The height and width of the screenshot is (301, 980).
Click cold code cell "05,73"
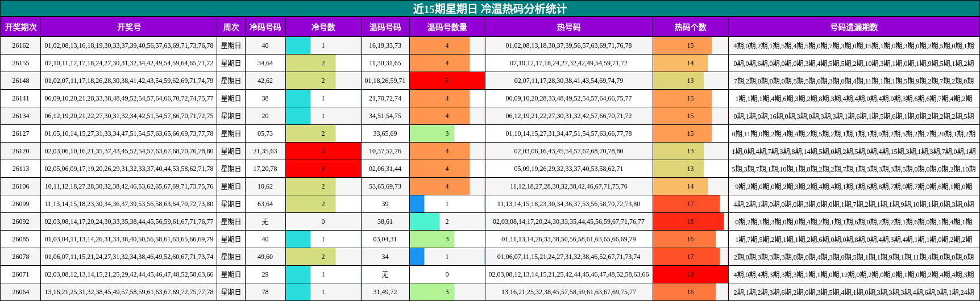pos(265,133)
